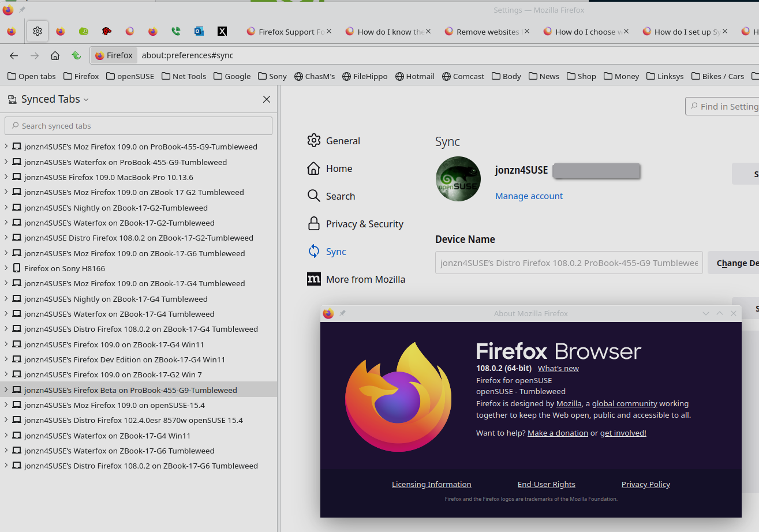Click the Home toolbar button
The image size is (759, 532).
pos(55,55)
